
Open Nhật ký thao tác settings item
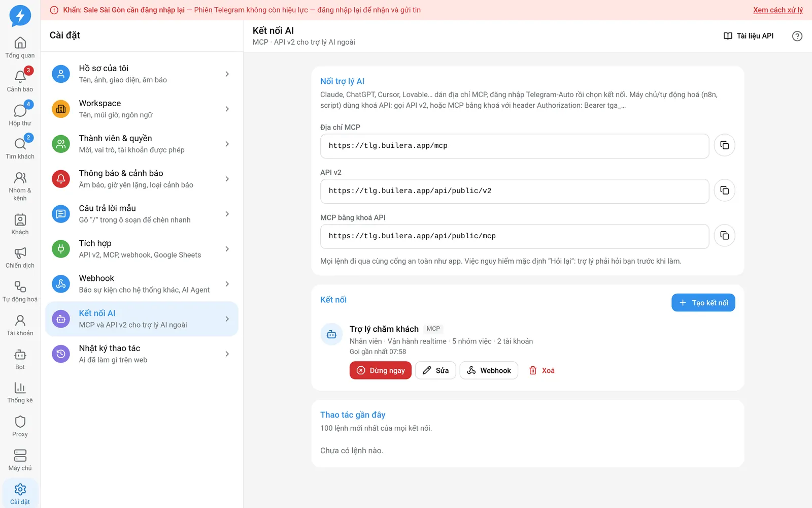click(x=142, y=354)
